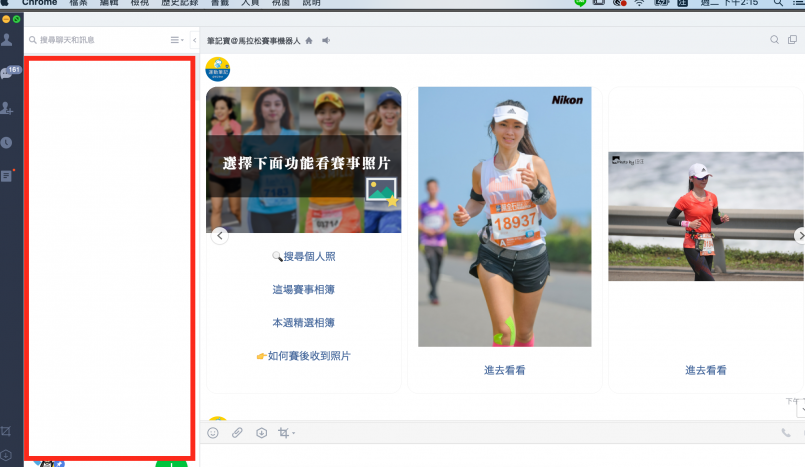Open the 歷史記錄 menu
The image size is (805, 467).
click(180, 3)
